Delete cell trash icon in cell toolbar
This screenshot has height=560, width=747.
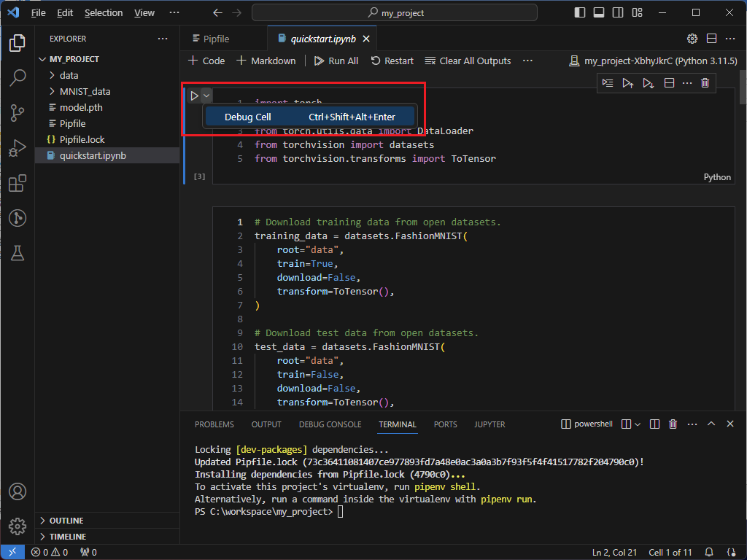705,83
